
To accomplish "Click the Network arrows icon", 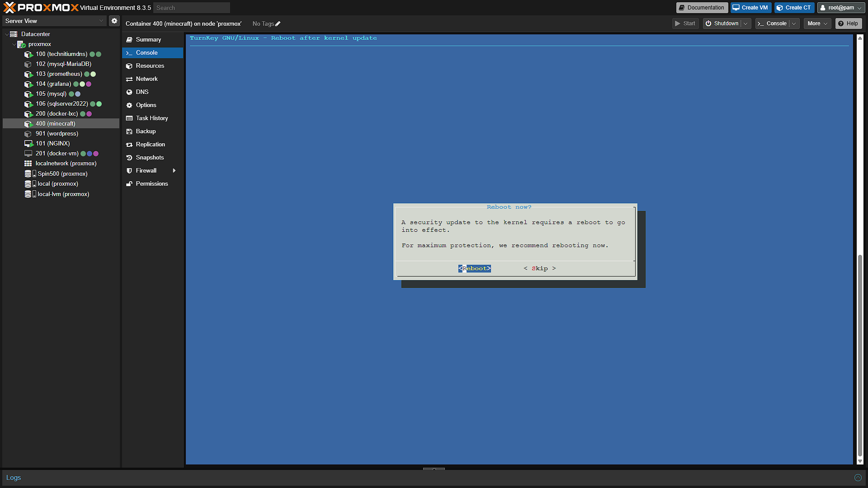I will click(x=129, y=79).
